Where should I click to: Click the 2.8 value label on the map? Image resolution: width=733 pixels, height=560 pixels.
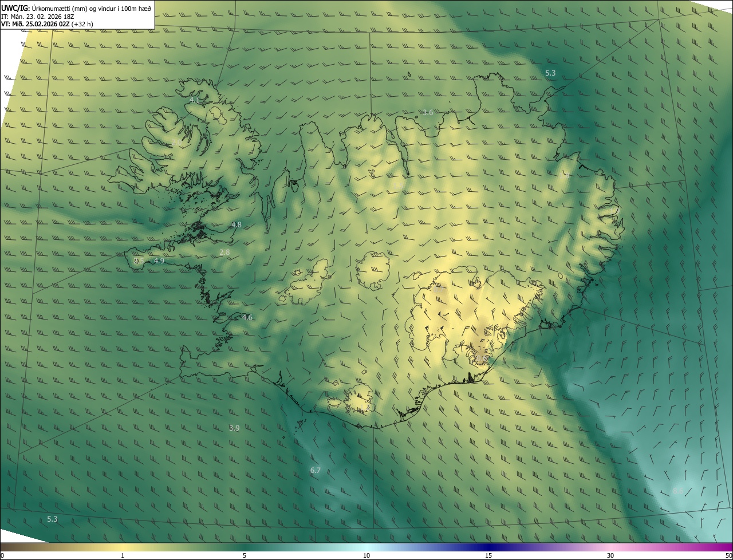[x=224, y=252]
